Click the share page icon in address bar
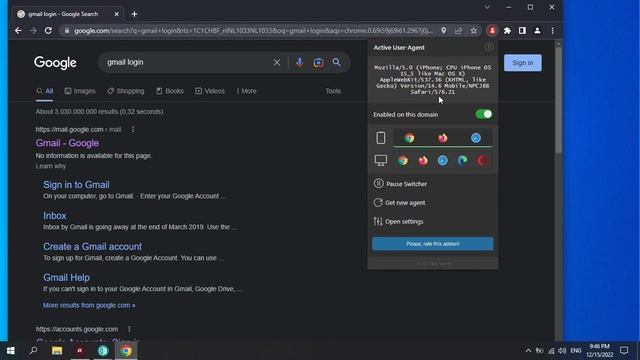 [458, 31]
